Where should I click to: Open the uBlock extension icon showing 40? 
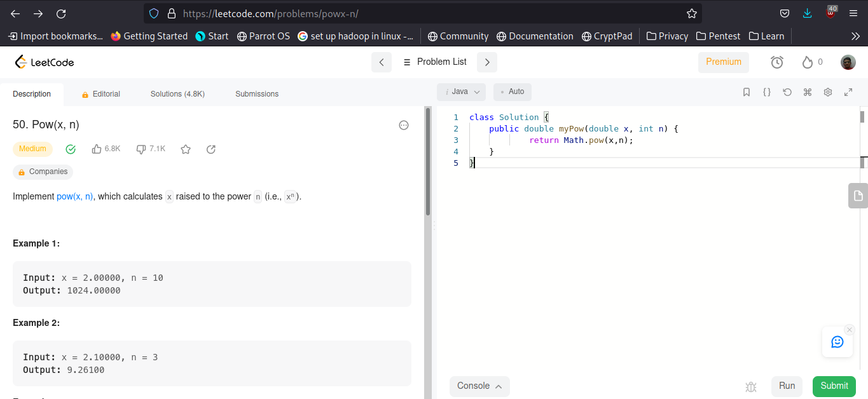(x=830, y=13)
